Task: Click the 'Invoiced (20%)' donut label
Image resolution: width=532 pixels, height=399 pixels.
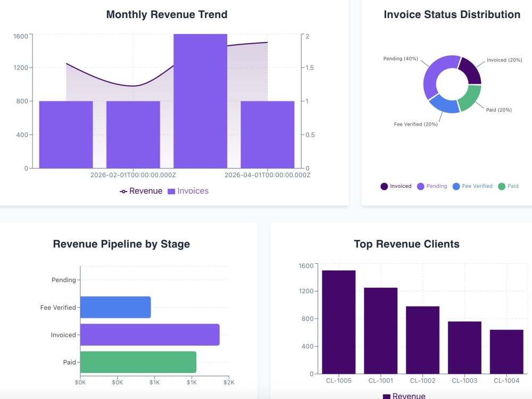Action: (x=504, y=60)
